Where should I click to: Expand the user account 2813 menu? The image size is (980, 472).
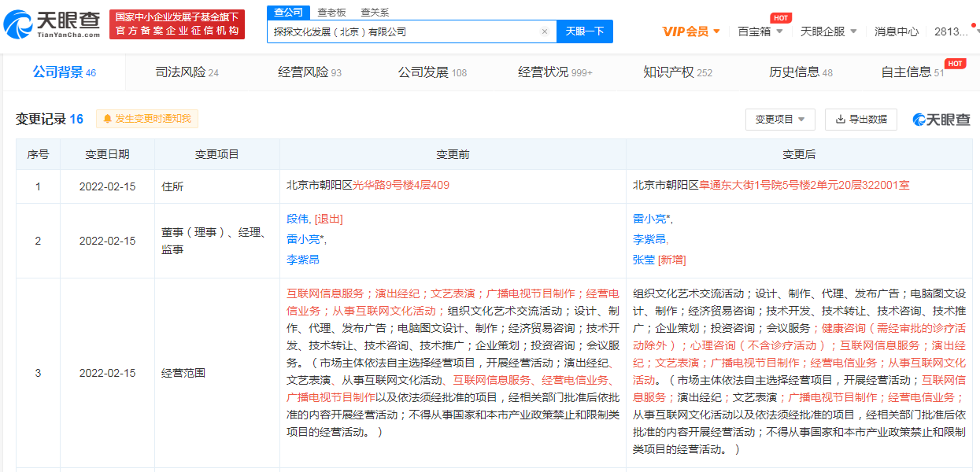pyautogui.click(x=956, y=31)
